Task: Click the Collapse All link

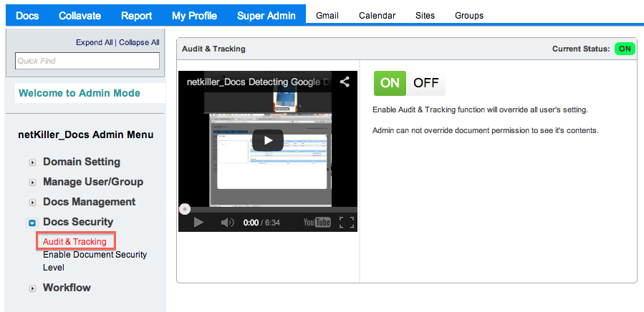Action: pos(139,42)
